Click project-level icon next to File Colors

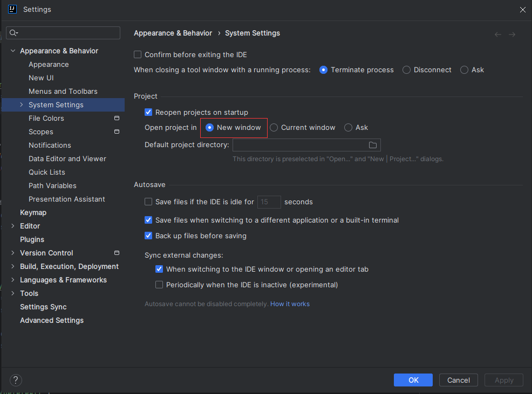coord(117,118)
